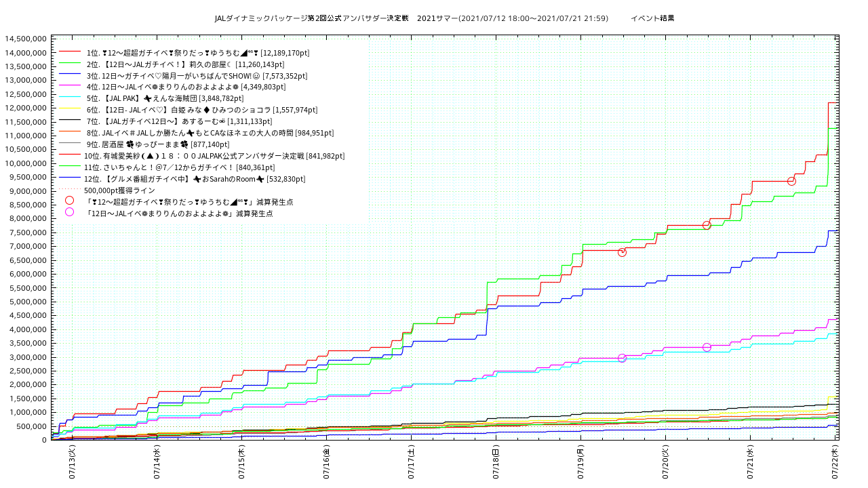Click the dotted 500,000pt line sample in legend

pyautogui.click(x=70, y=190)
